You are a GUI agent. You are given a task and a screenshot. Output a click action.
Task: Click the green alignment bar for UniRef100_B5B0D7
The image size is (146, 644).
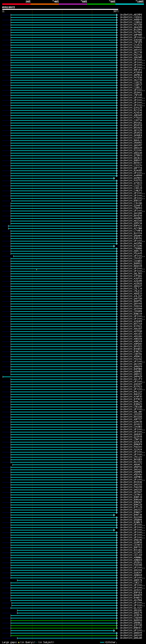tap(64, 628)
